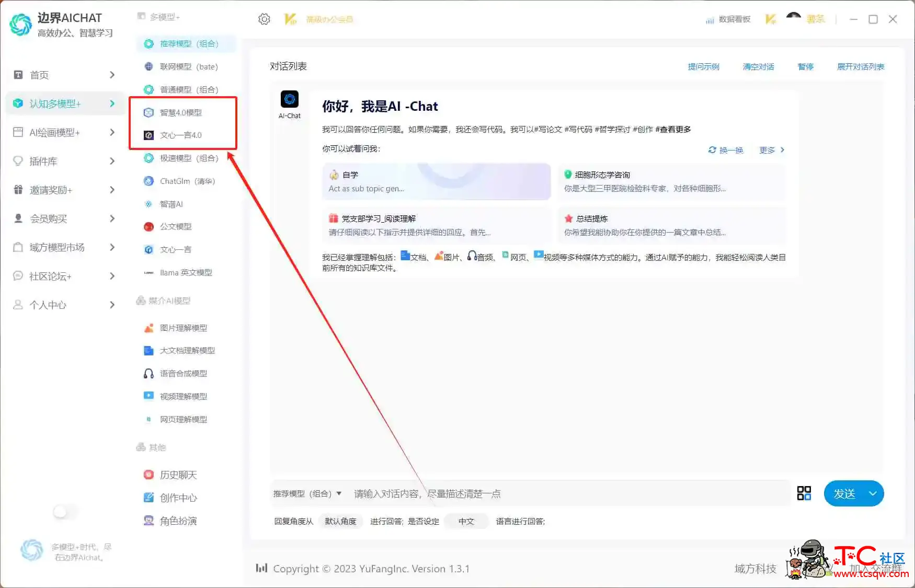This screenshot has height=588, width=915.
Task: Open the settings gear icon
Action: click(264, 19)
